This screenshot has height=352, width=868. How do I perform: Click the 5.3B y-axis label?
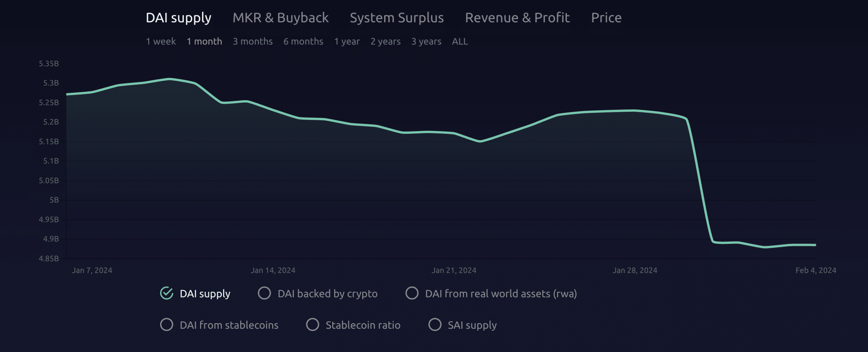click(x=51, y=83)
